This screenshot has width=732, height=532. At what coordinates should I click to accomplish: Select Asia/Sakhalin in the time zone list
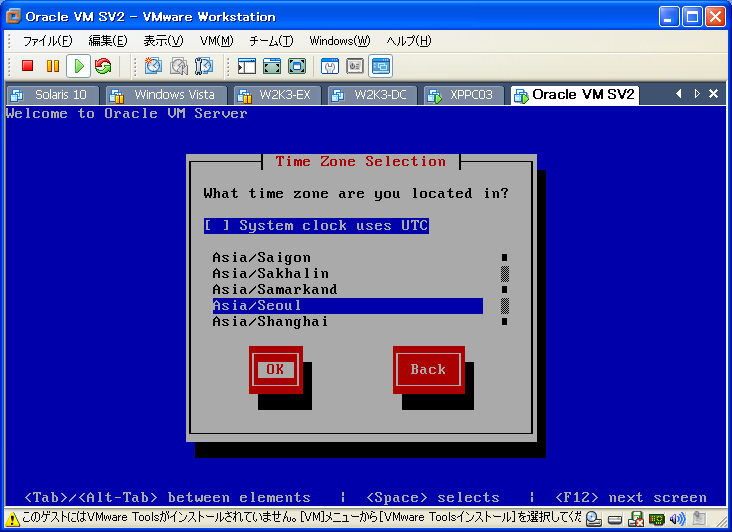point(348,273)
